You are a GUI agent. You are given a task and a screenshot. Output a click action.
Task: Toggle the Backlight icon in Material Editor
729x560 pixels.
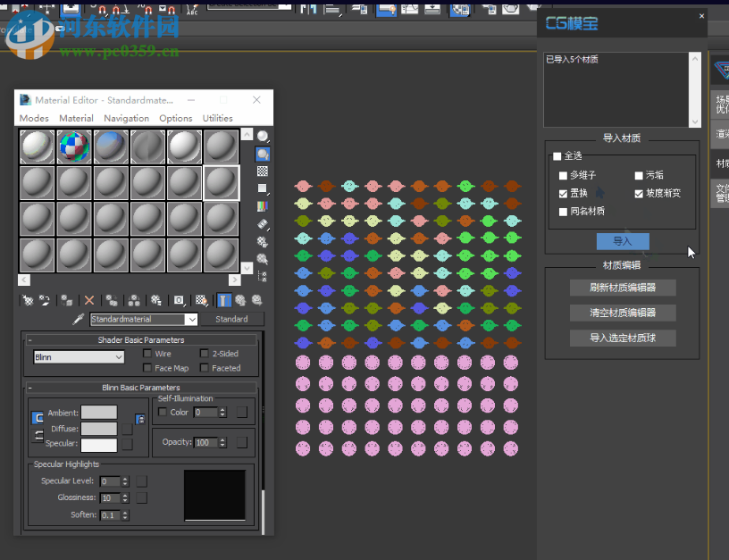click(263, 154)
